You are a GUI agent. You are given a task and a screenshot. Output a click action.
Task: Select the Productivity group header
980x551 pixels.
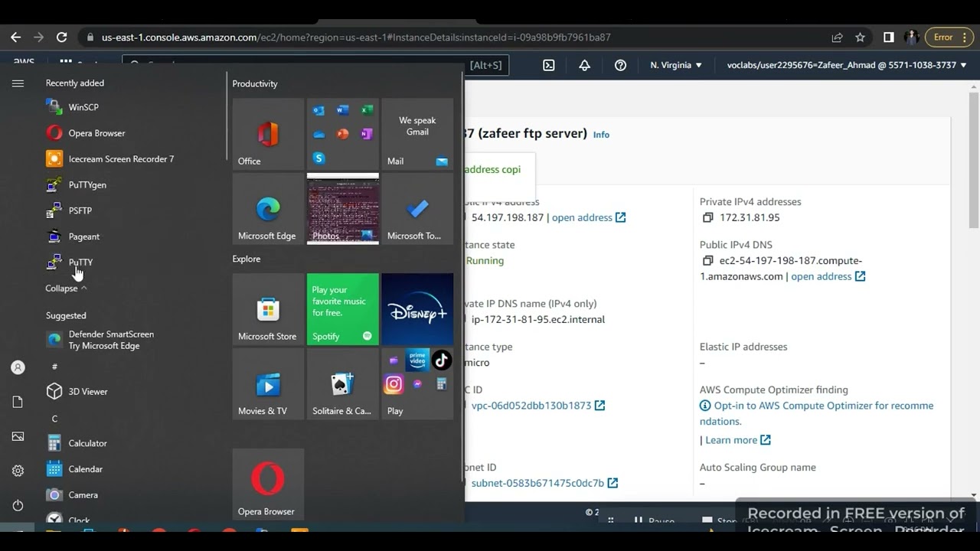coord(255,83)
